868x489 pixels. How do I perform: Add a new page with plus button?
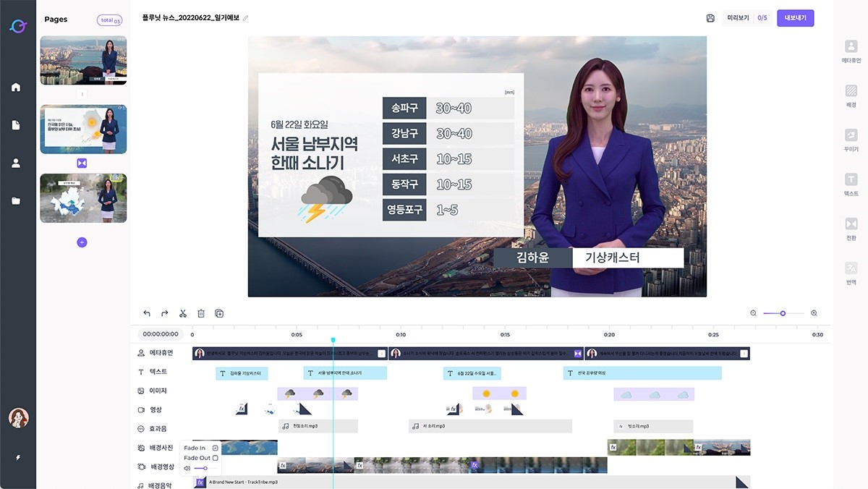82,242
